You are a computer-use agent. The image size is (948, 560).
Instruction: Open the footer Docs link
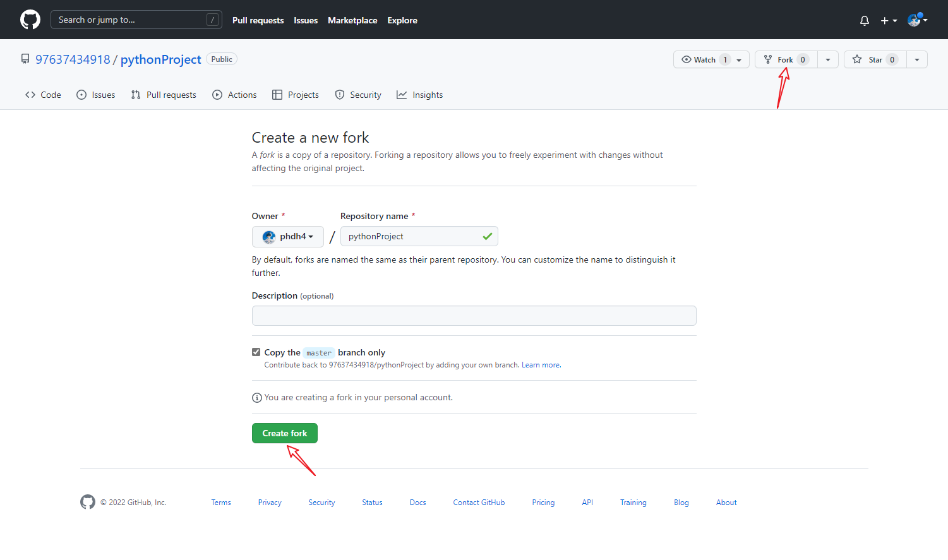[418, 503]
